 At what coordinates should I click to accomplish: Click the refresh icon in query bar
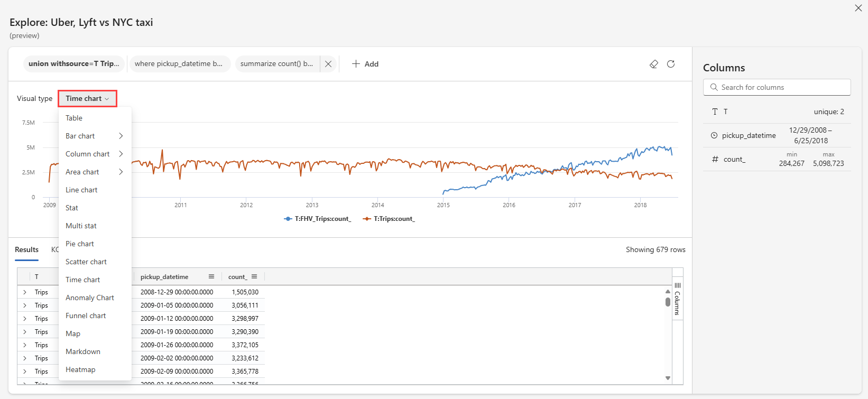[x=671, y=64]
